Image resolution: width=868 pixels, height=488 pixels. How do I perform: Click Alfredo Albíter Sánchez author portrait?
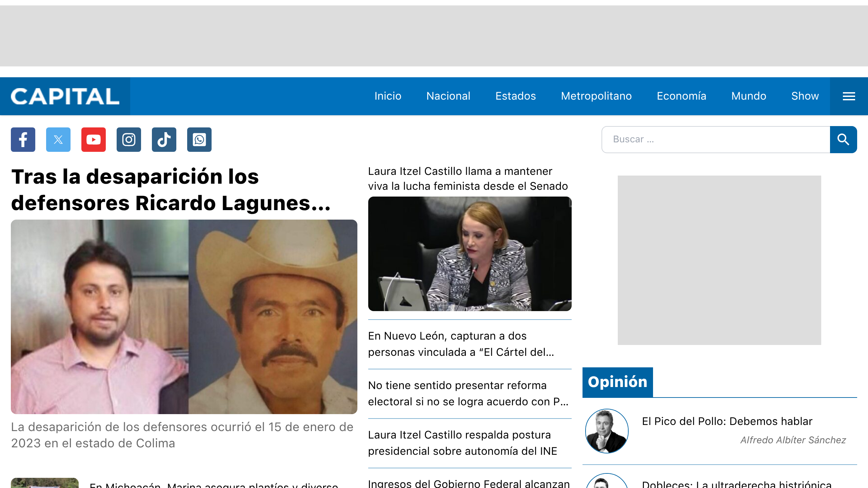tap(607, 431)
